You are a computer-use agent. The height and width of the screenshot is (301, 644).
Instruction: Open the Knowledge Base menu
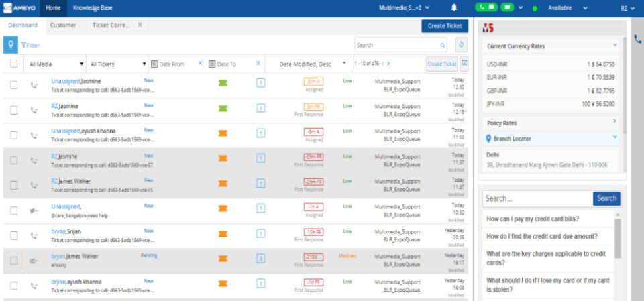point(93,8)
